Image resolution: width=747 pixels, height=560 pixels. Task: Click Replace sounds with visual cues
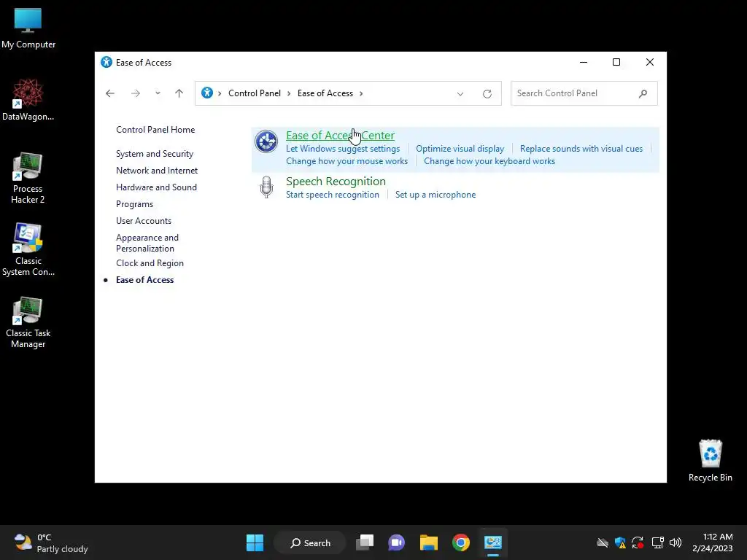coord(581,149)
